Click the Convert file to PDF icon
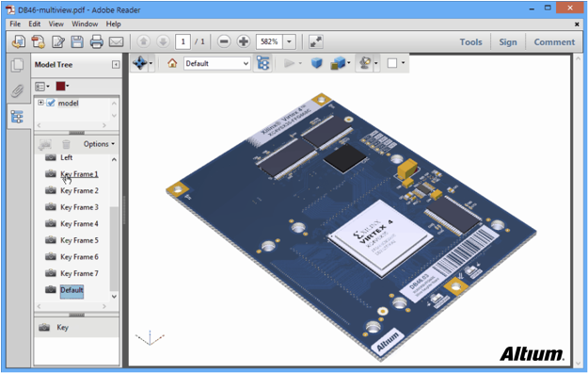The image size is (588, 373). [x=38, y=41]
